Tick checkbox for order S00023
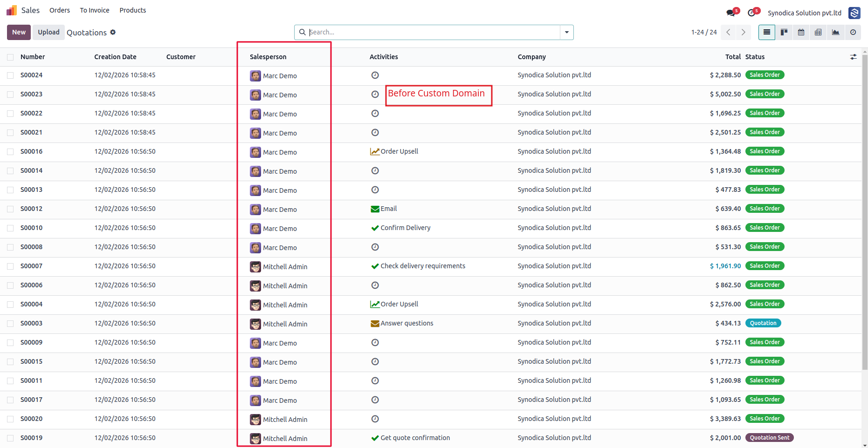 pos(10,95)
